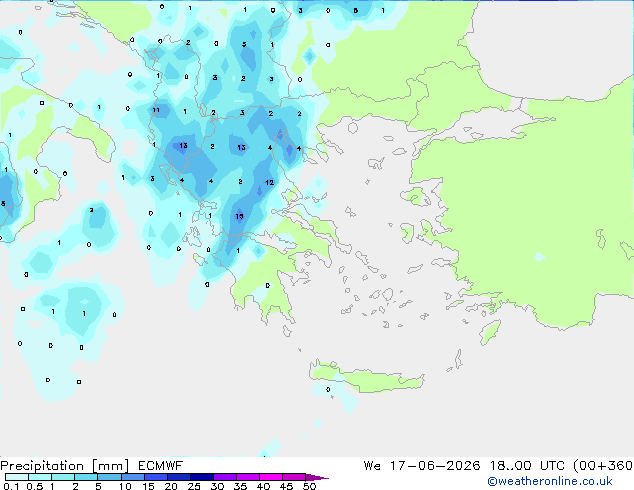Click the above-50 mm arrow legend tip
Image resolution: width=634 pixels, height=490 pixels.
[317, 477]
